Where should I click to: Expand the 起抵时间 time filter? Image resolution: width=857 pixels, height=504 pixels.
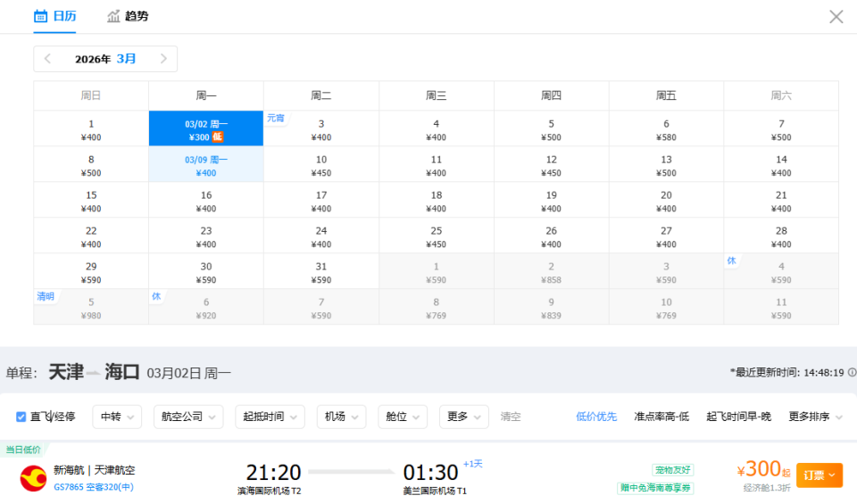(270, 417)
